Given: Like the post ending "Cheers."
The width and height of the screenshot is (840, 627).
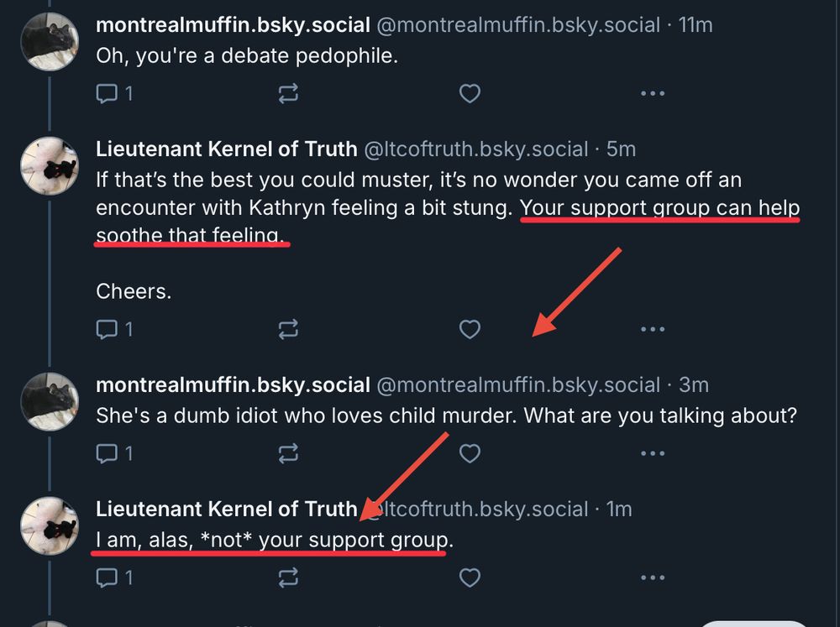Looking at the screenshot, I should [x=470, y=330].
